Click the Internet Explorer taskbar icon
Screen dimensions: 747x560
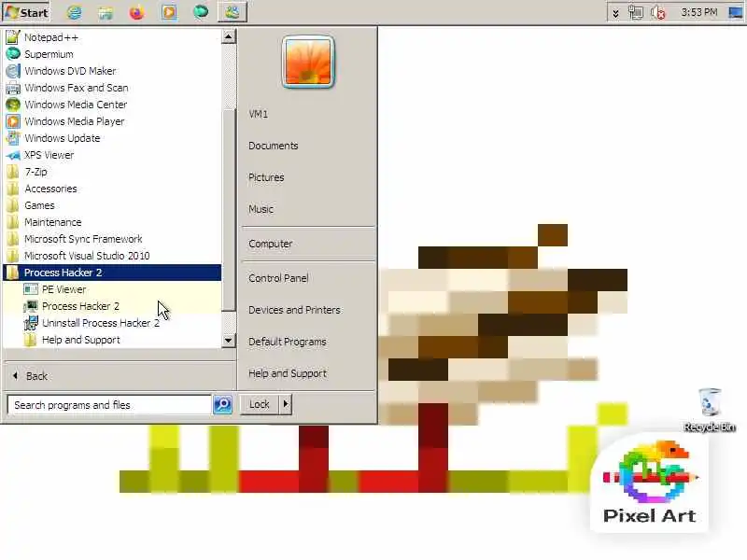click(74, 12)
